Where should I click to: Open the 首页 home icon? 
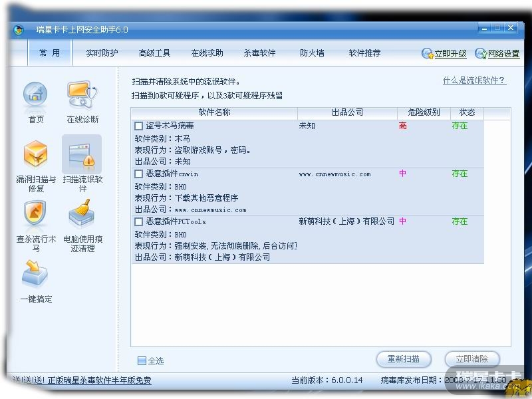35,94
